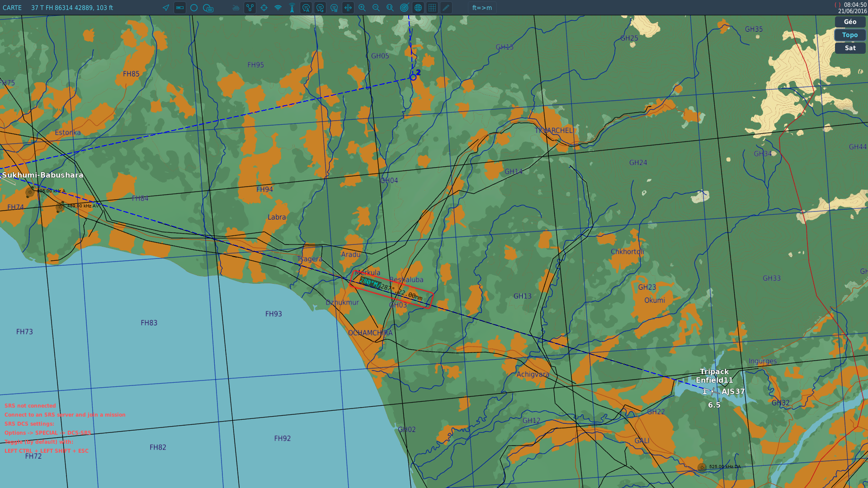868x488 pixels.
Task: Click the OCHAMCHIRA town label
Action: click(370, 333)
